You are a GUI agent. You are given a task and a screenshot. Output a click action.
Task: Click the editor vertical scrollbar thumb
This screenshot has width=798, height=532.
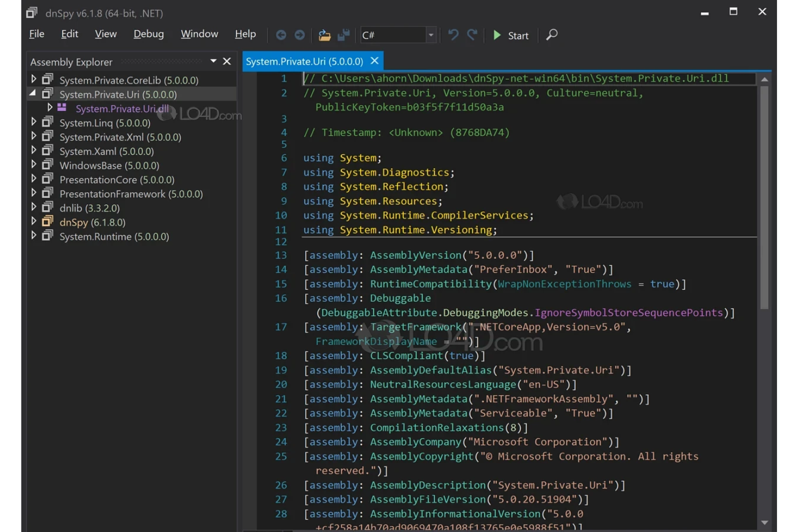coord(764,197)
